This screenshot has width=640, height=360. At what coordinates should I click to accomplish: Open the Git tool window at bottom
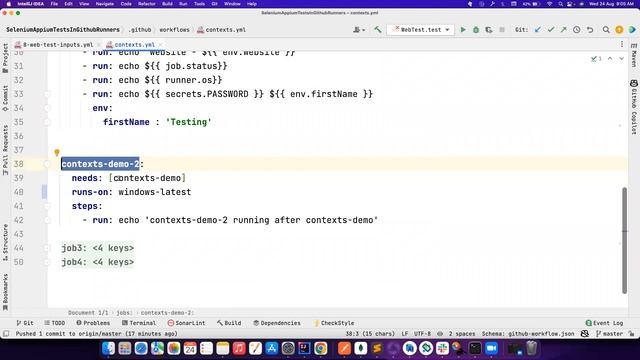(25, 323)
